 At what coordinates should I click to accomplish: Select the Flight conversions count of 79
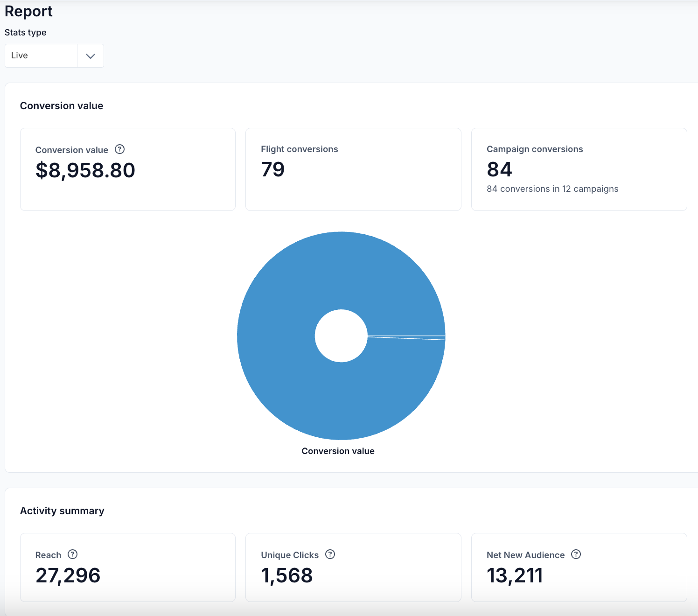(x=273, y=169)
